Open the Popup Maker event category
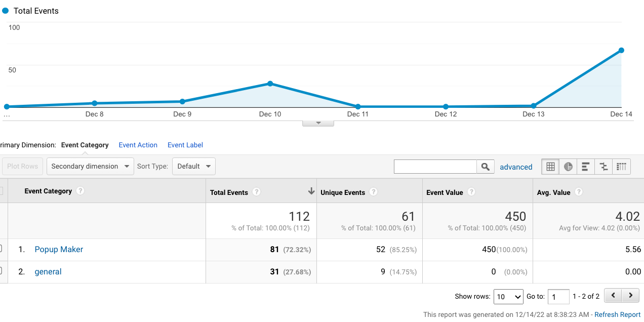The height and width of the screenshot is (322, 644). 58,249
